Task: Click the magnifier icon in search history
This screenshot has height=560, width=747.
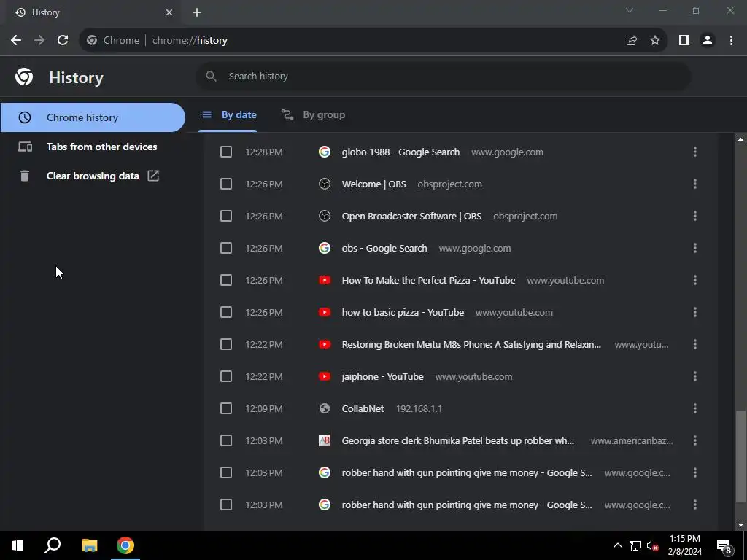Action: (211, 76)
